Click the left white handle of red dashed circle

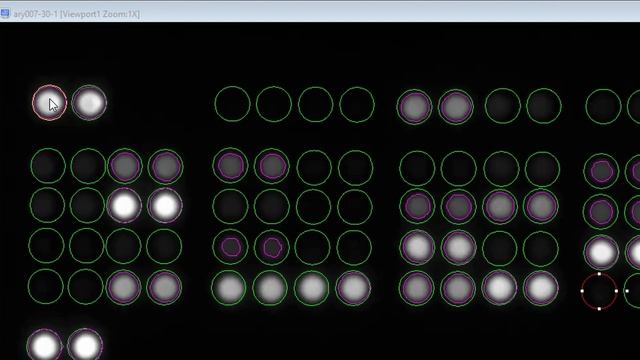click(x=582, y=291)
